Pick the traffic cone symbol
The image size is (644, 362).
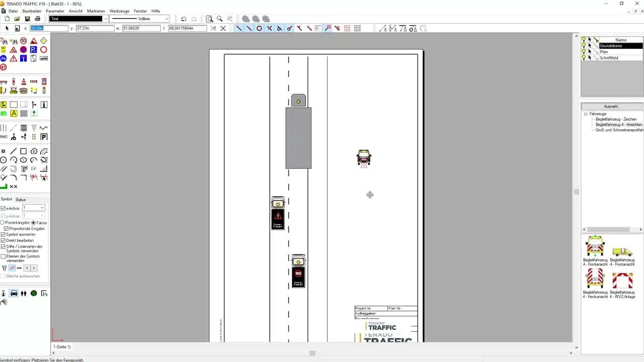pos(24,81)
